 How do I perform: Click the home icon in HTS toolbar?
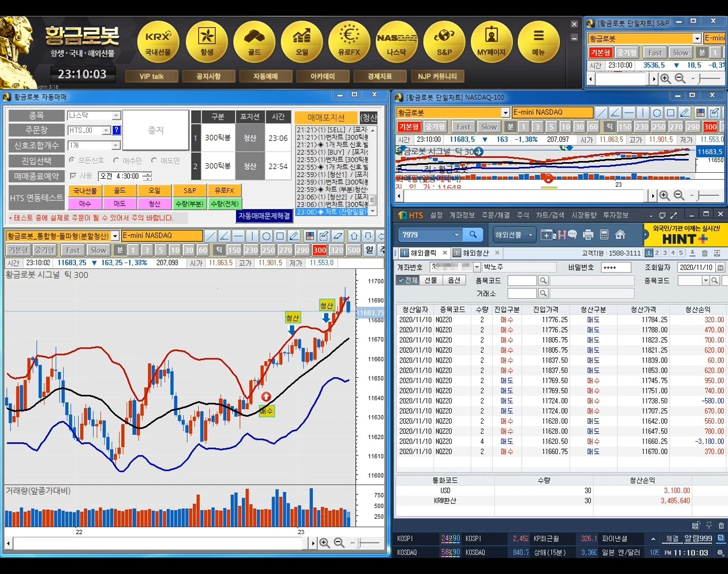point(620,234)
